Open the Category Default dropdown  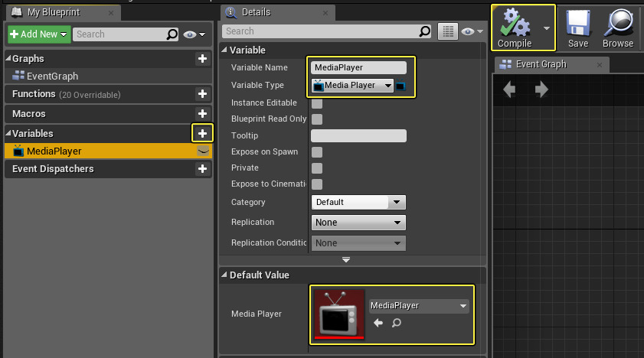click(x=358, y=203)
